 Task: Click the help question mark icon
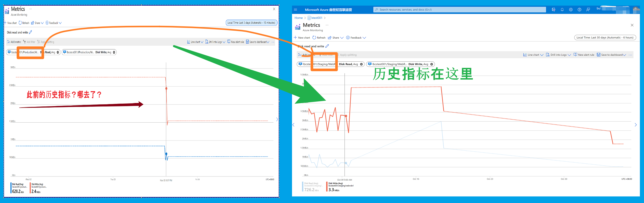click(x=579, y=10)
